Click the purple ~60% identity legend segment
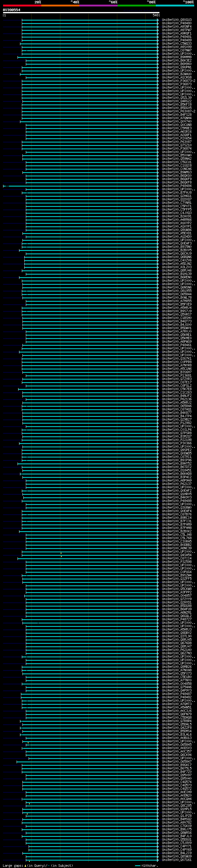This screenshot has height=868, width=197. 98,6
